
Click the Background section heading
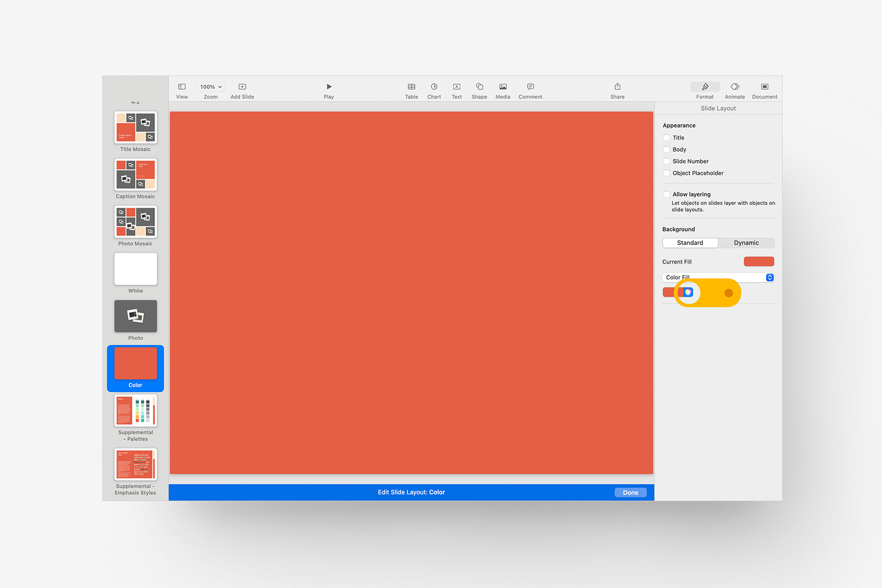(678, 229)
